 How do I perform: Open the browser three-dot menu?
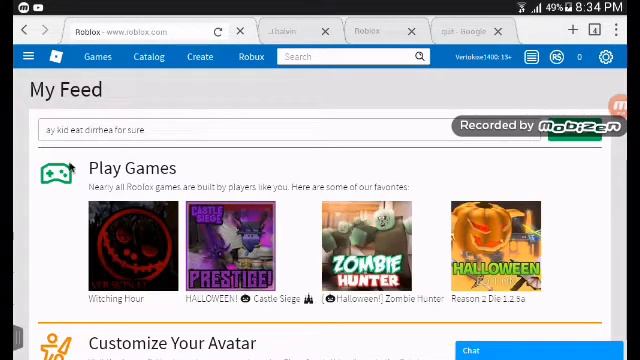coord(616,30)
